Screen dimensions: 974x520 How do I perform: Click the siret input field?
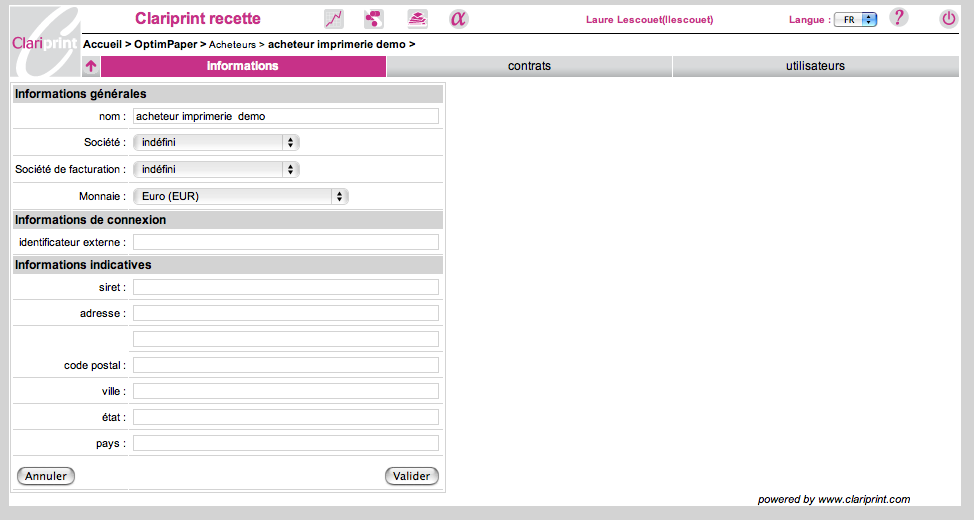285,288
